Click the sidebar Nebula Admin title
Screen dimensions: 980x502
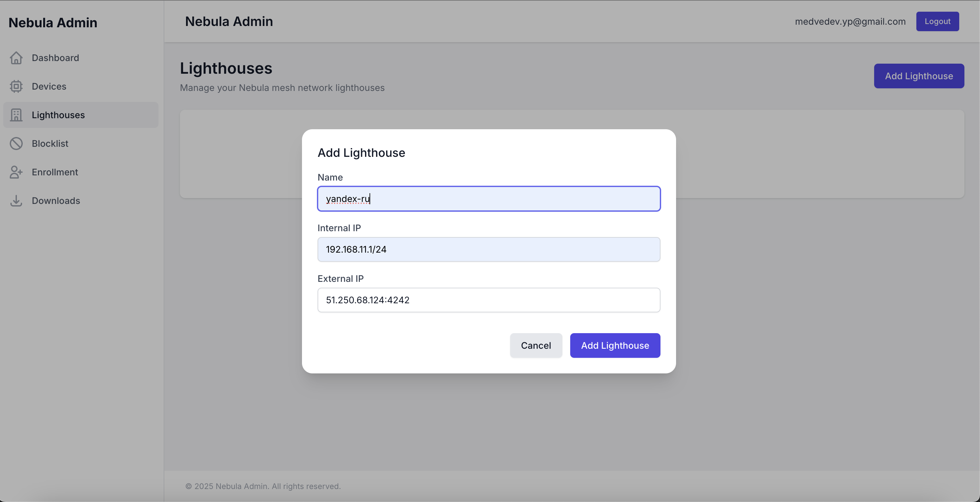(x=53, y=22)
